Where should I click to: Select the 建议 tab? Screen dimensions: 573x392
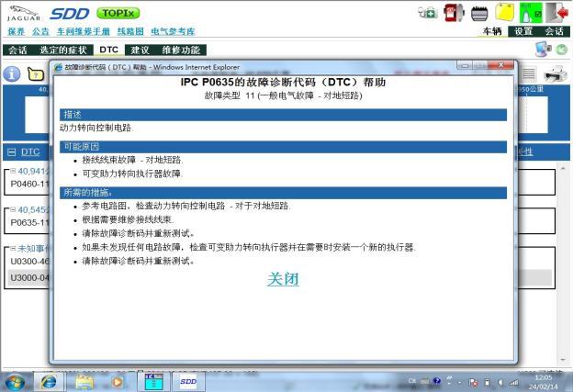pyautogui.click(x=140, y=50)
